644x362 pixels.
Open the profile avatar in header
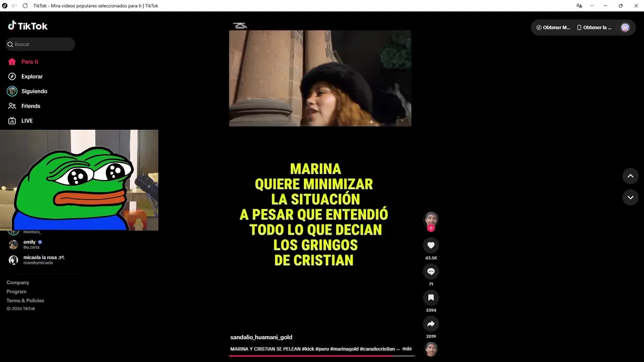[x=625, y=28]
